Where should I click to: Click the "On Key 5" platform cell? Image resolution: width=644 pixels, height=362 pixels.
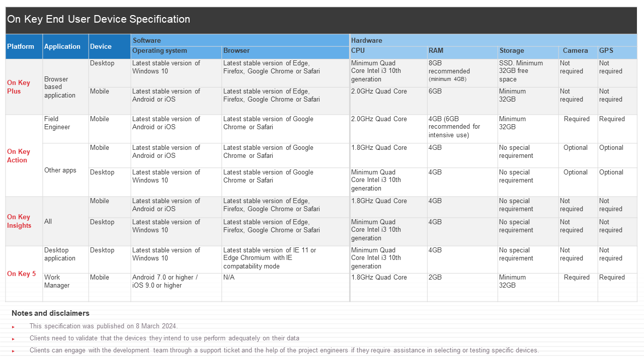(24, 274)
